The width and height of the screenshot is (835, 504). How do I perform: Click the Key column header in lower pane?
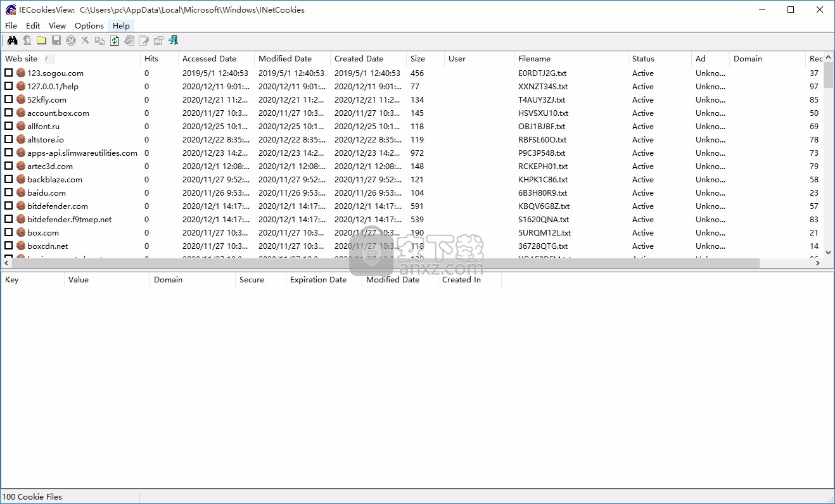pos(32,279)
